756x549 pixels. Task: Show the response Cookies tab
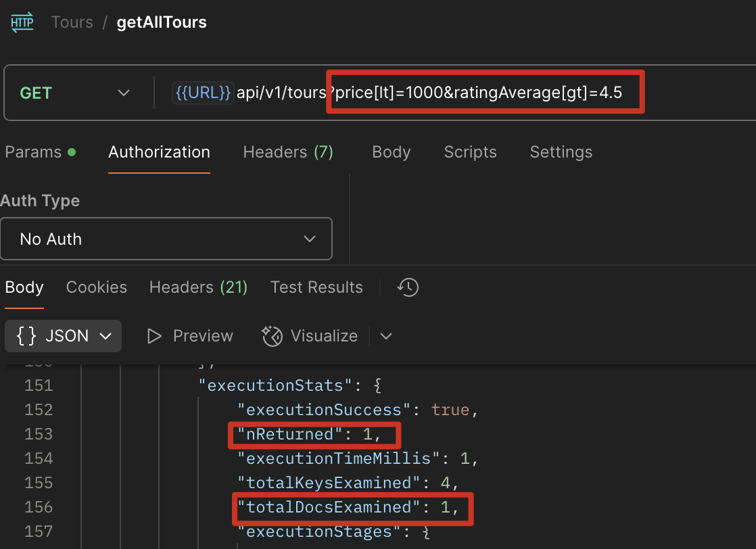(96, 287)
